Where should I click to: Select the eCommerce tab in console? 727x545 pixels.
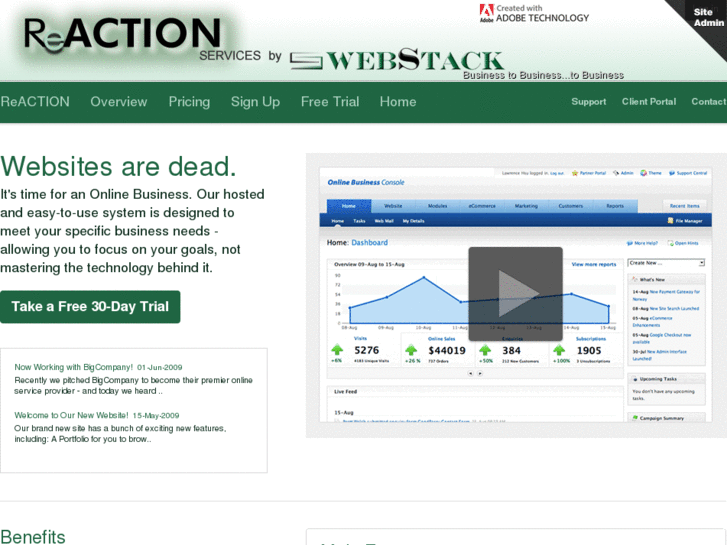click(x=482, y=206)
